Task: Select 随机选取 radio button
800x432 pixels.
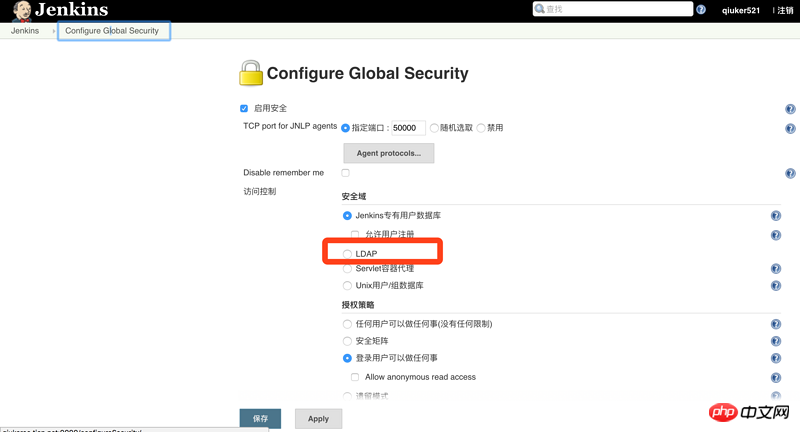Action: (434, 128)
